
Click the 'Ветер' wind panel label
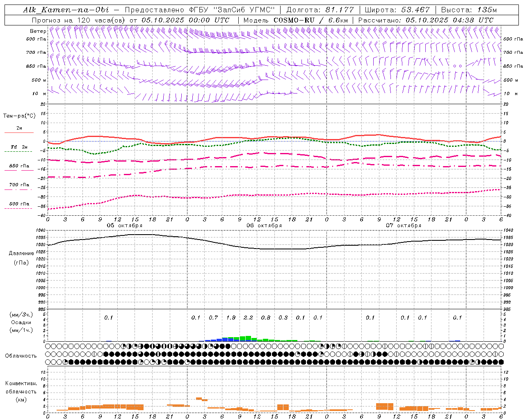point(38,31)
